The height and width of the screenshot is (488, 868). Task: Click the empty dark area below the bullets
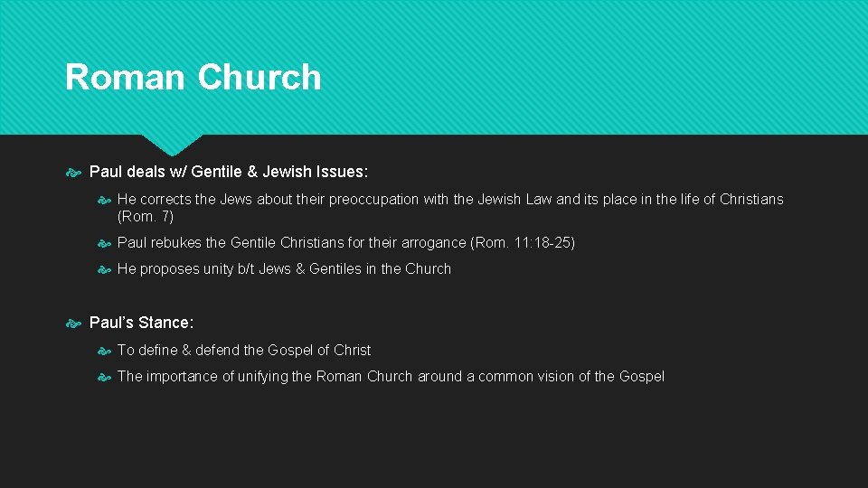coord(434,438)
